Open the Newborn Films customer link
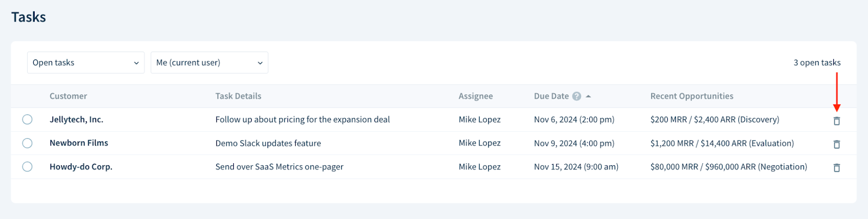The height and width of the screenshot is (219, 868). [79, 143]
